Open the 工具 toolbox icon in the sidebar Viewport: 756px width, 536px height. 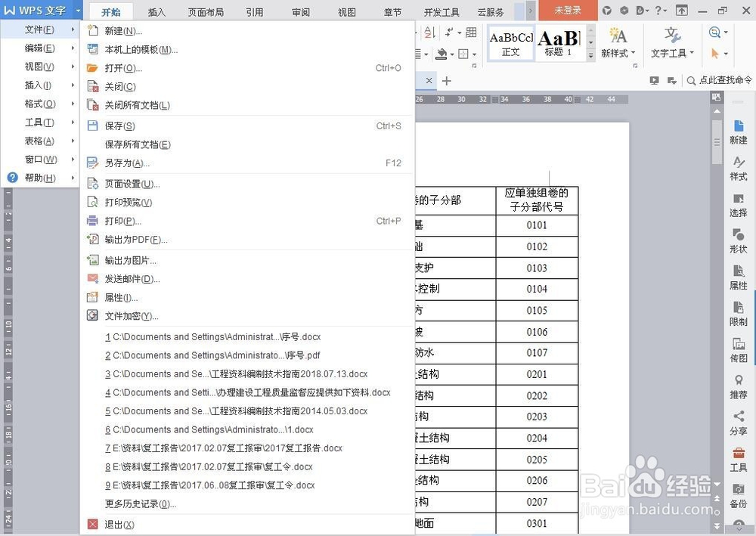[x=738, y=459]
